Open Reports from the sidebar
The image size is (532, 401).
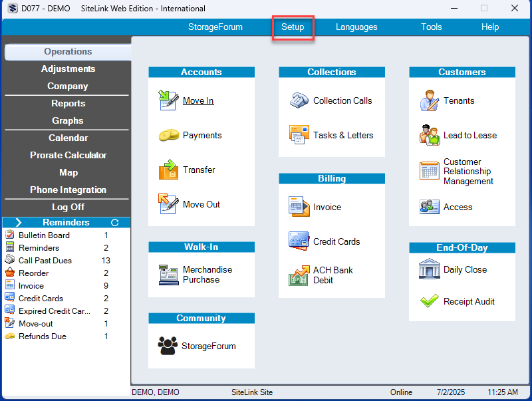point(68,104)
